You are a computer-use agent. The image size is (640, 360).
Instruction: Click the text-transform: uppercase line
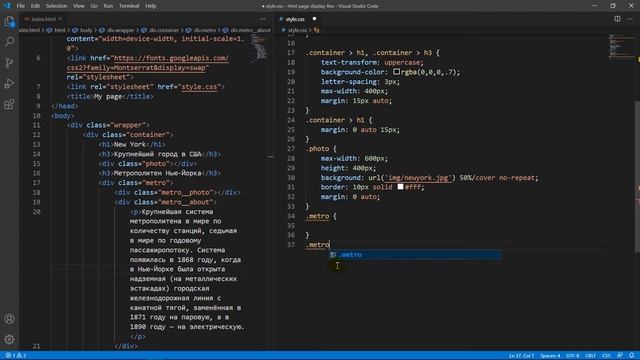(x=372, y=62)
